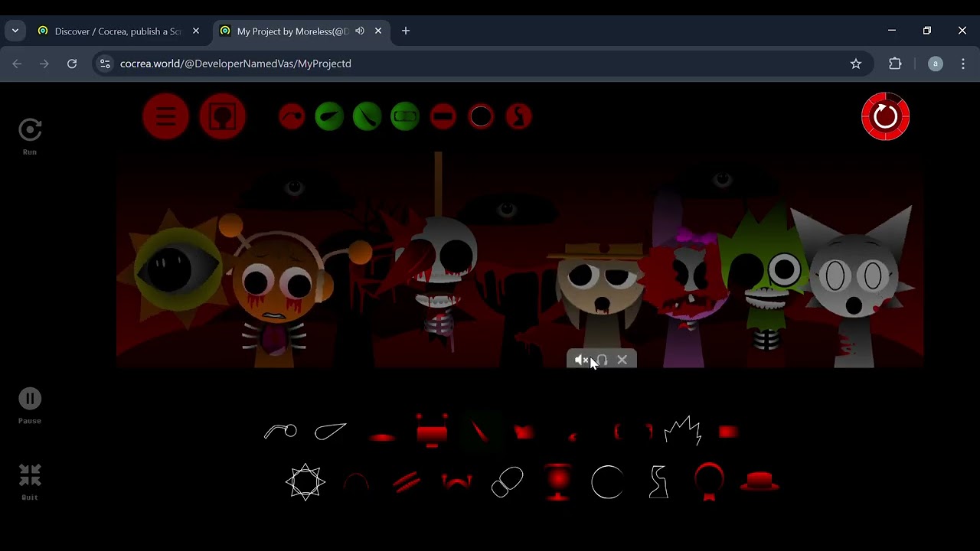Click the red S-silhouette circle icon in top row
This screenshot has width=980, height=551.
point(519,116)
